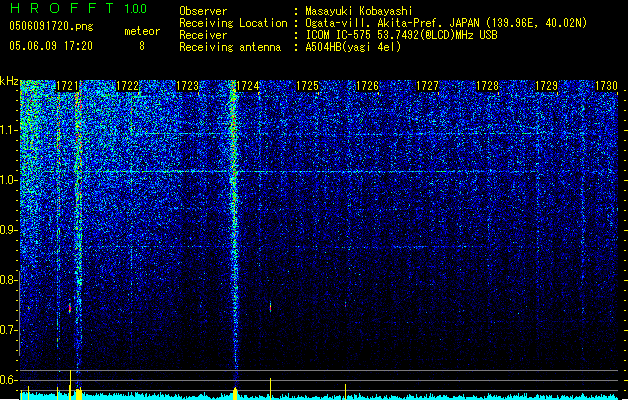Click the 1722 time marker
Viewport: 629px width, 400px height.
(x=127, y=86)
